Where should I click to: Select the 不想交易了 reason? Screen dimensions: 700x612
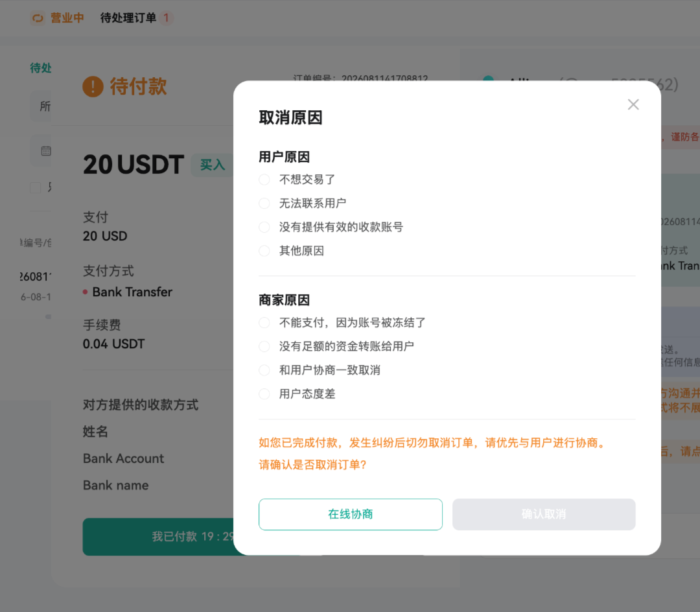pos(264,180)
